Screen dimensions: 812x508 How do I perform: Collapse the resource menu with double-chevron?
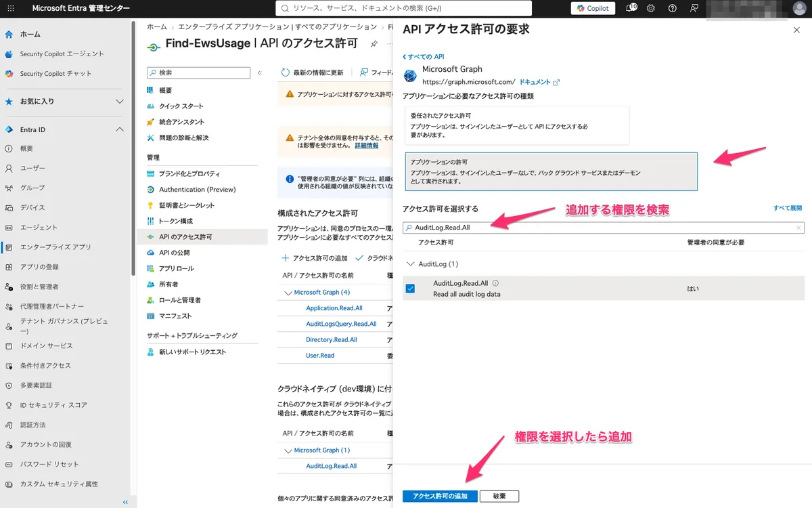point(260,72)
